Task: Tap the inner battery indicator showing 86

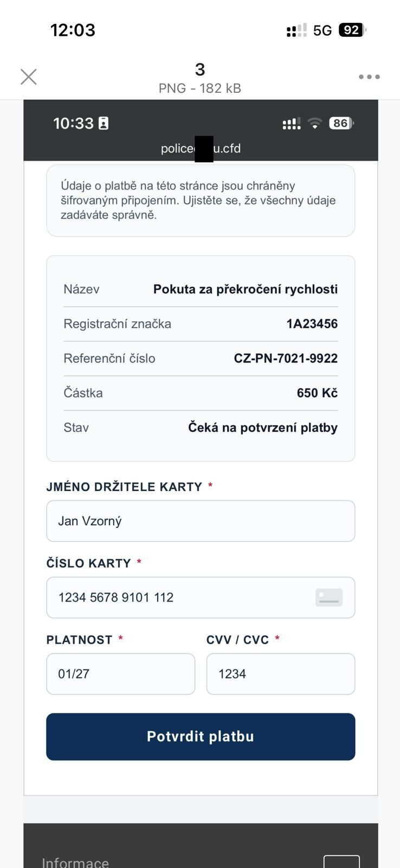Action: 341,124
